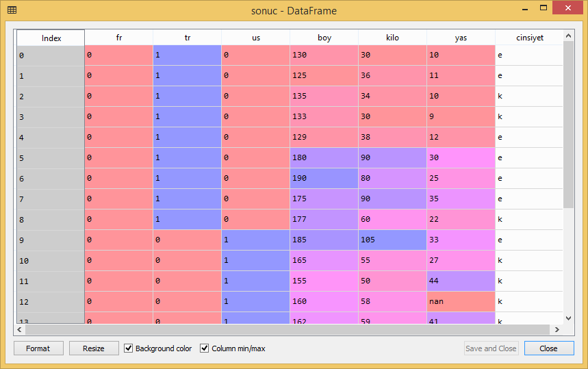Select kilo cell with value 80
This screenshot has width=588, height=369.
[x=393, y=179]
